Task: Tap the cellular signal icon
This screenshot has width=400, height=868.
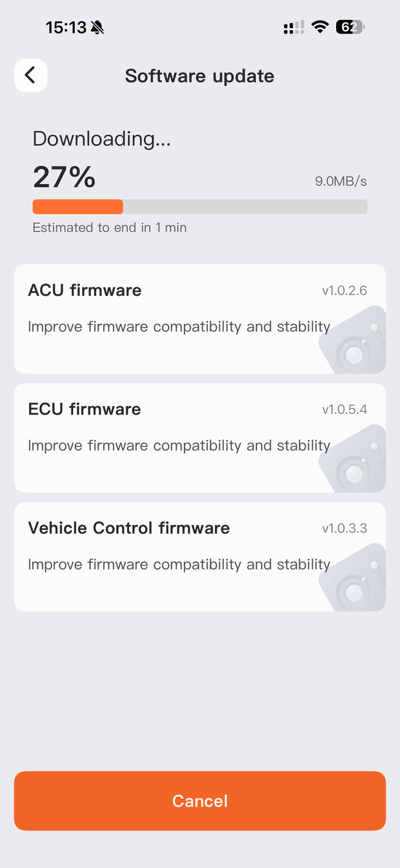Action: pyautogui.click(x=294, y=27)
